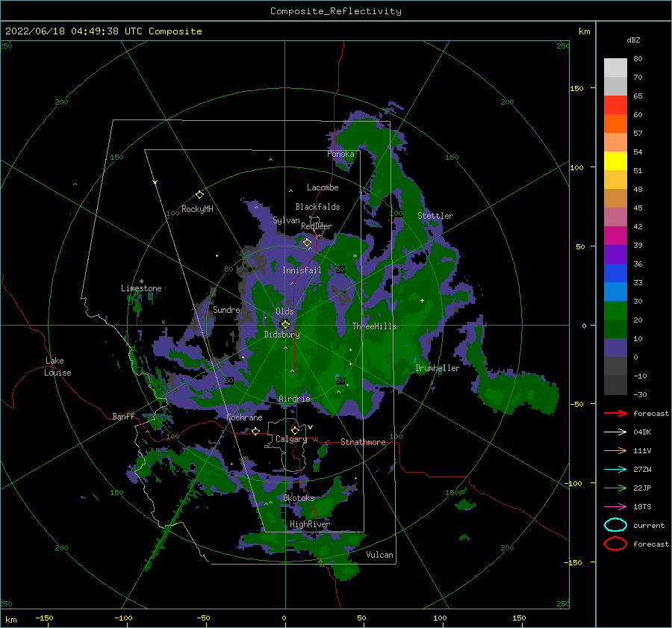
Task: Pick the light gray 70-80 dBZ swatch
Action: pyautogui.click(x=615, y=68)
